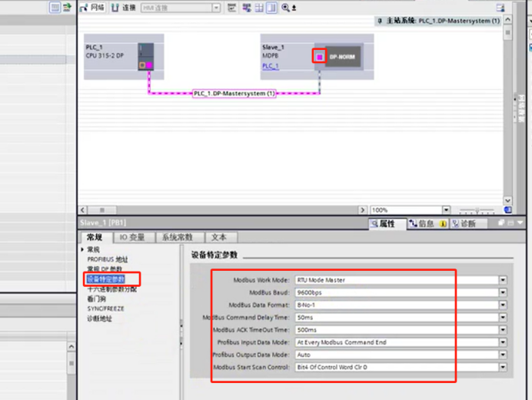Select the PLC_1 CPU 315-2 DP device
532x400 pixels.
pyautogui.click(x=124, y=56)
